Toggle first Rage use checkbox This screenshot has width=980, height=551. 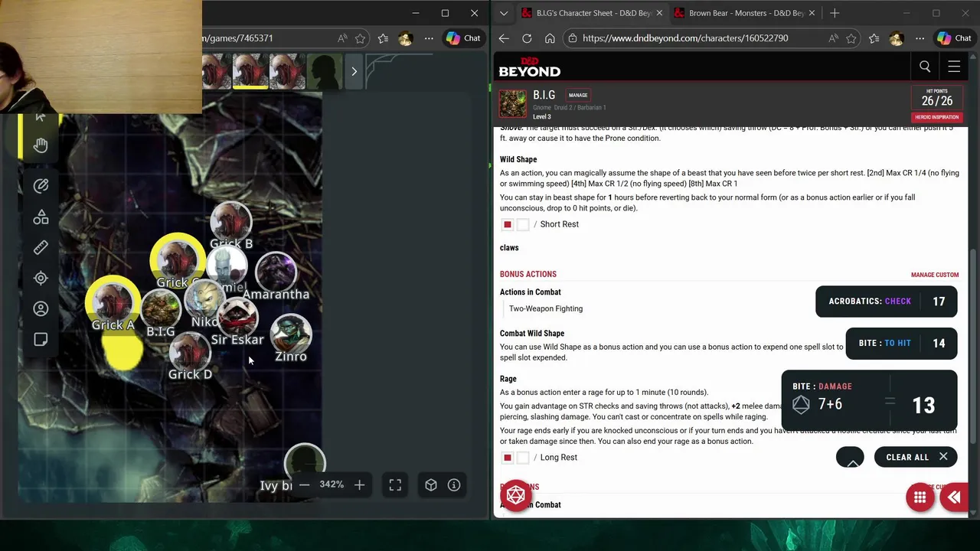[x=507, y=458]
